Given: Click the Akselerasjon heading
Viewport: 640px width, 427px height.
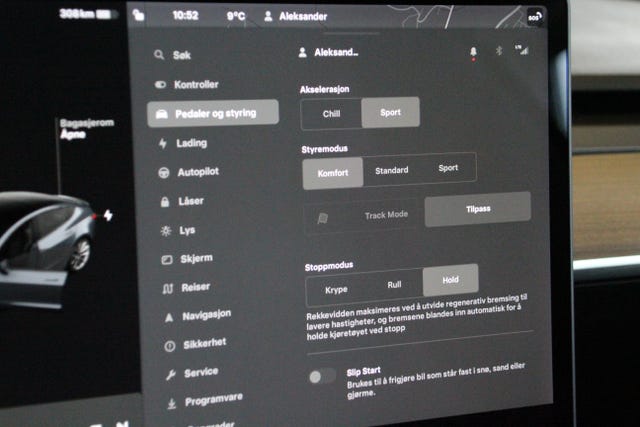Looking at the screenshot, I should 324,89.
